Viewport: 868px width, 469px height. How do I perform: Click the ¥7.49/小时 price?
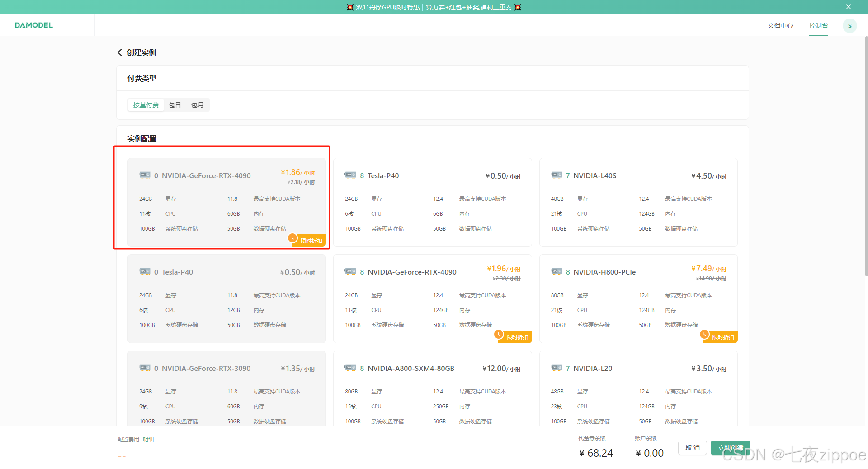click(709, 269)
